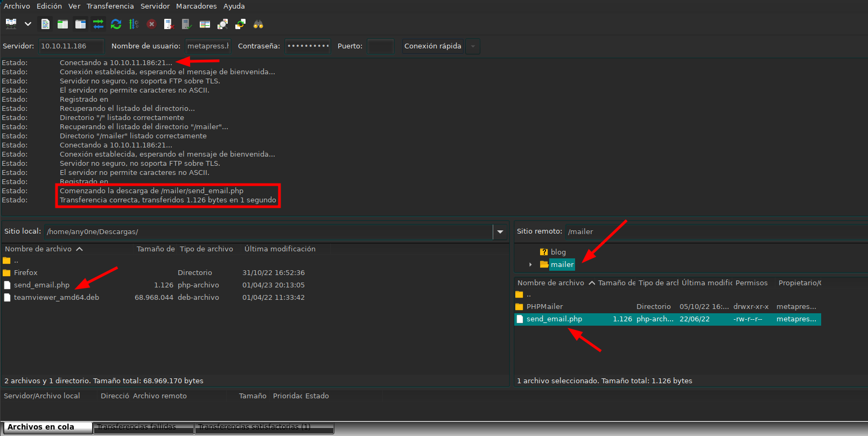Viewport: 868px width, 436px height.
Task: Toggle local directory tree icon
Action: tap(63, 24)
